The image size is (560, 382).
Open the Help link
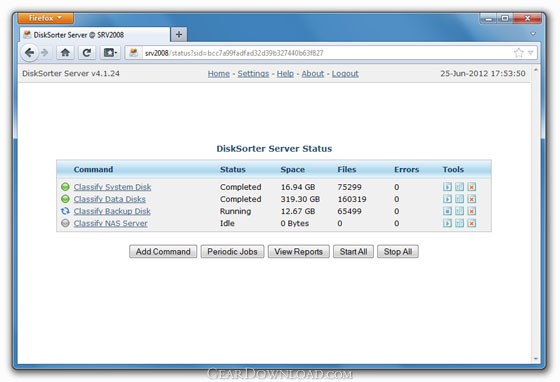(x=285, y=74)
